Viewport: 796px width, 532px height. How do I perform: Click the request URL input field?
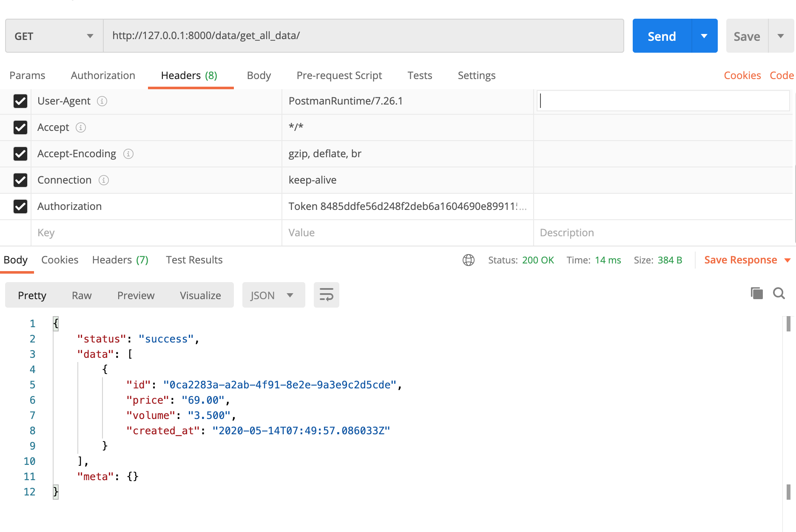[x=363, y=36]
